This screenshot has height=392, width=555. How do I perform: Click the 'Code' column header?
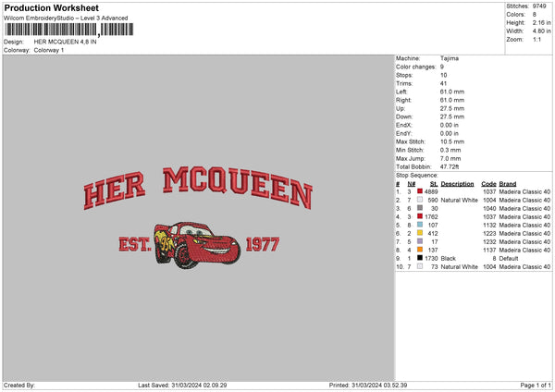coord(488,184)
